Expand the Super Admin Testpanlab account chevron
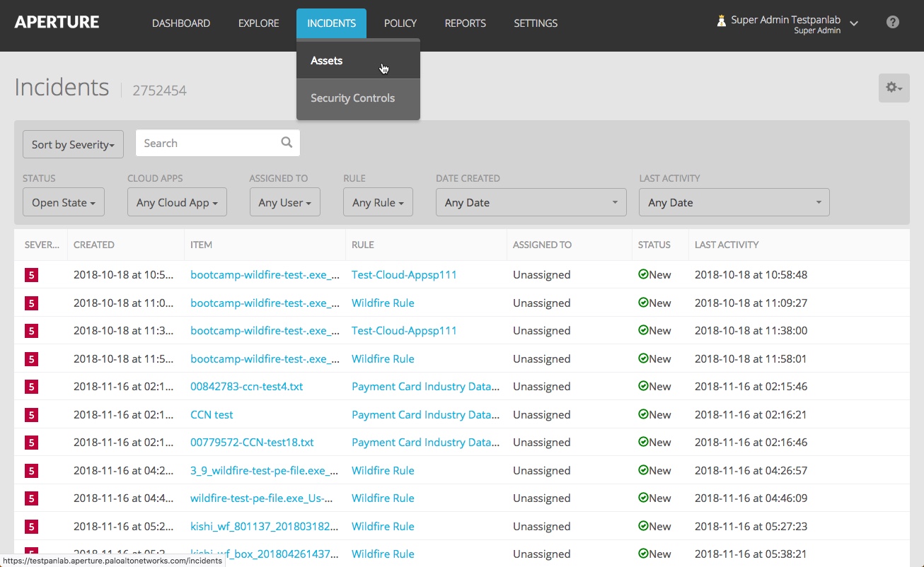924x567 pixels. pos(854,23)
